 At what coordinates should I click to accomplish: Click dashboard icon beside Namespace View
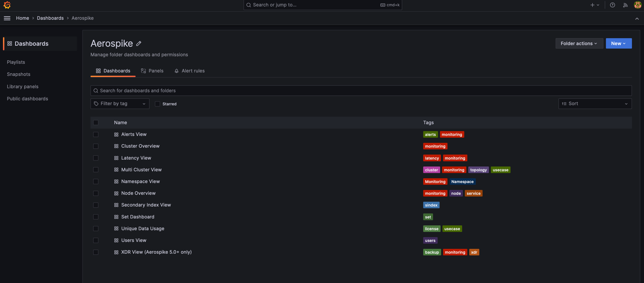coord(116,181)
